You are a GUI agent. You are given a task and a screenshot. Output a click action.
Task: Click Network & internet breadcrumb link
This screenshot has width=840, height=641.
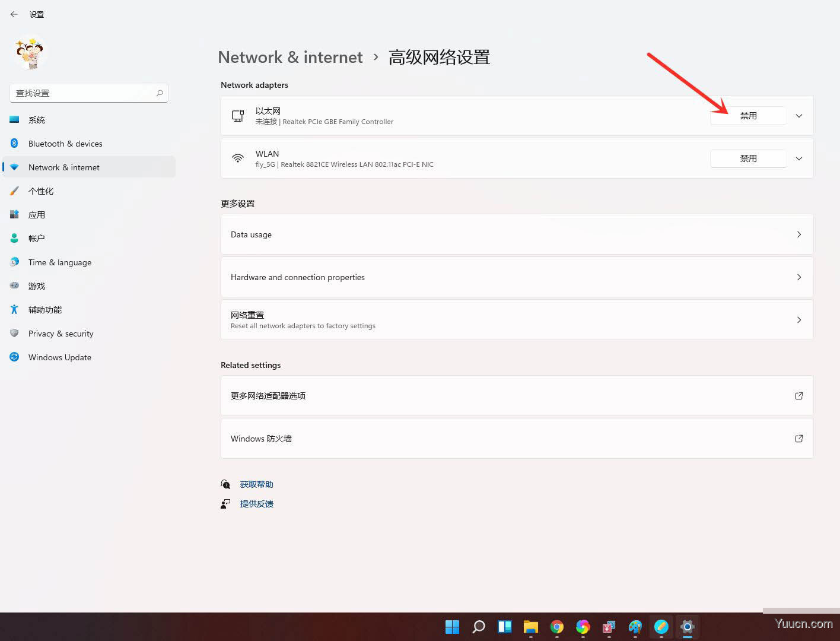pyautogui.click(x=290, y=57)
